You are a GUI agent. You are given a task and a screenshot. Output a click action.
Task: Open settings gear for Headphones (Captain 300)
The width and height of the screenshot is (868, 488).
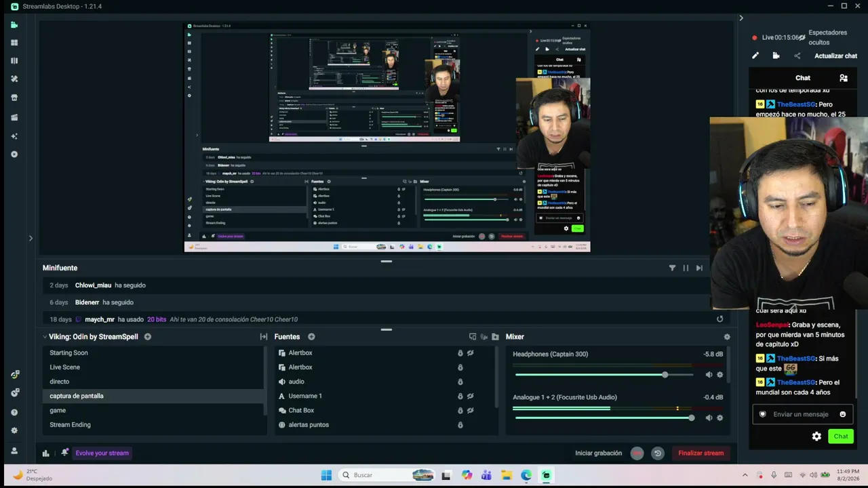[x=720, y=375]
